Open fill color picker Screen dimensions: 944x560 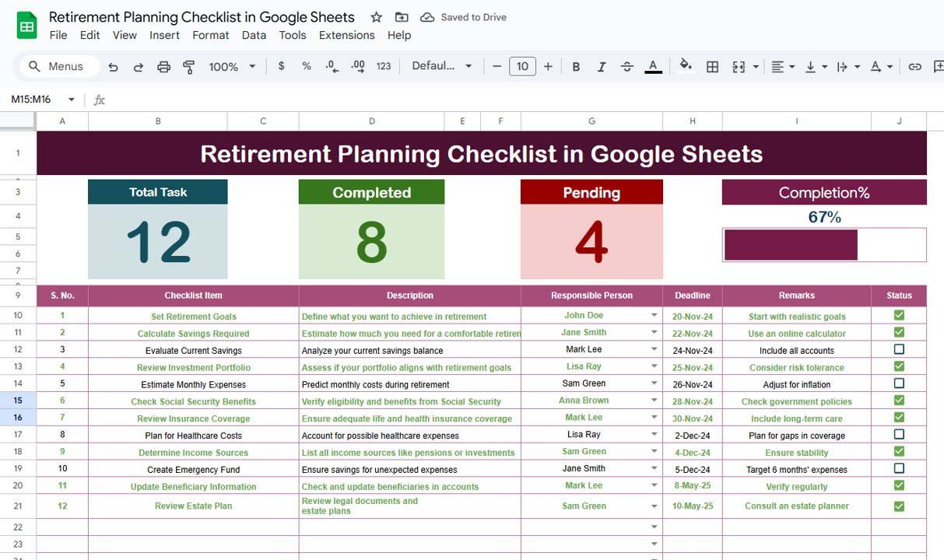(686, 65)
